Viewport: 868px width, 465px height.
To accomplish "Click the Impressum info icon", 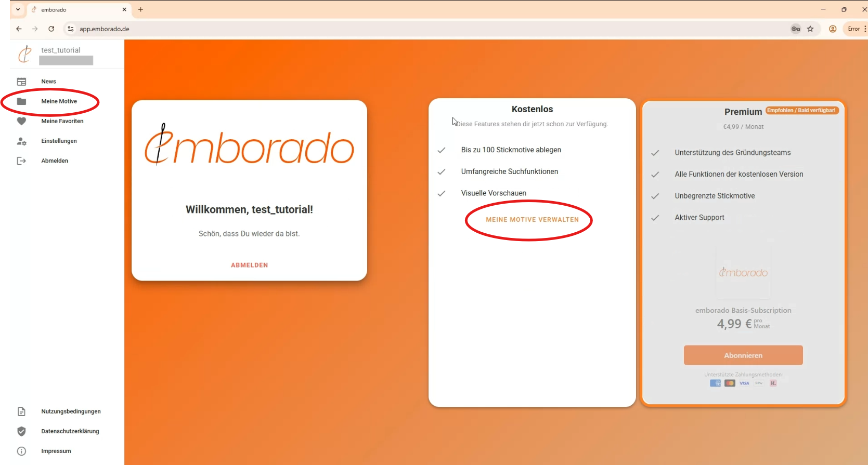I will (x=21, y=451).
